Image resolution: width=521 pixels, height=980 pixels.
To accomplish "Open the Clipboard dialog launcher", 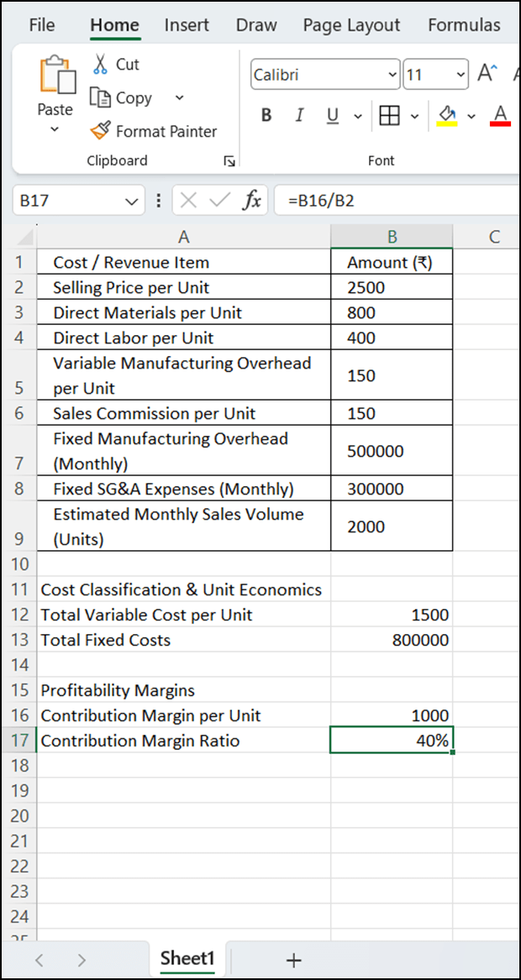I will pos(229,162).
